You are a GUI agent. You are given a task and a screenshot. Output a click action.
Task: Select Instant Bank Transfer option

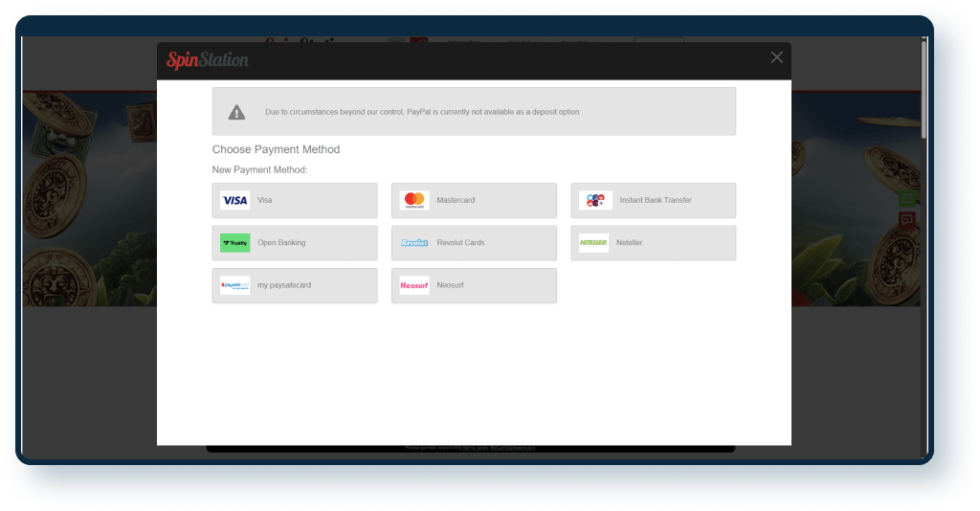(653, 200)
